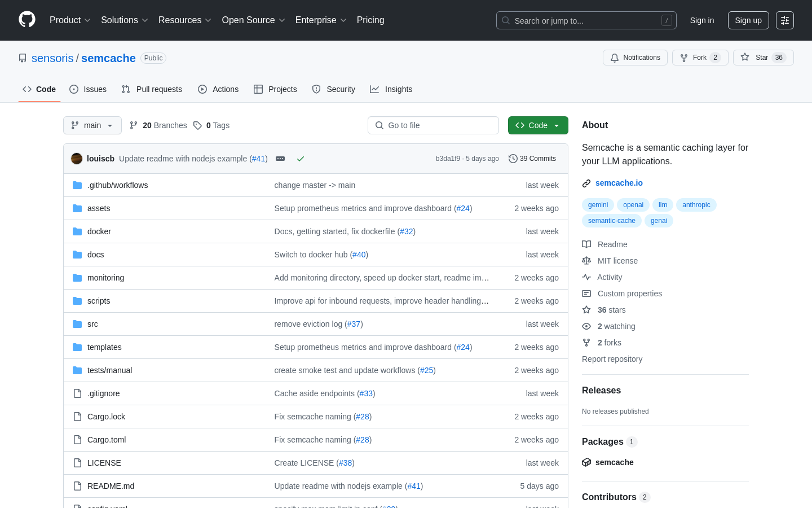Open the main branch selector dropdown

click(x=92, y=125)
